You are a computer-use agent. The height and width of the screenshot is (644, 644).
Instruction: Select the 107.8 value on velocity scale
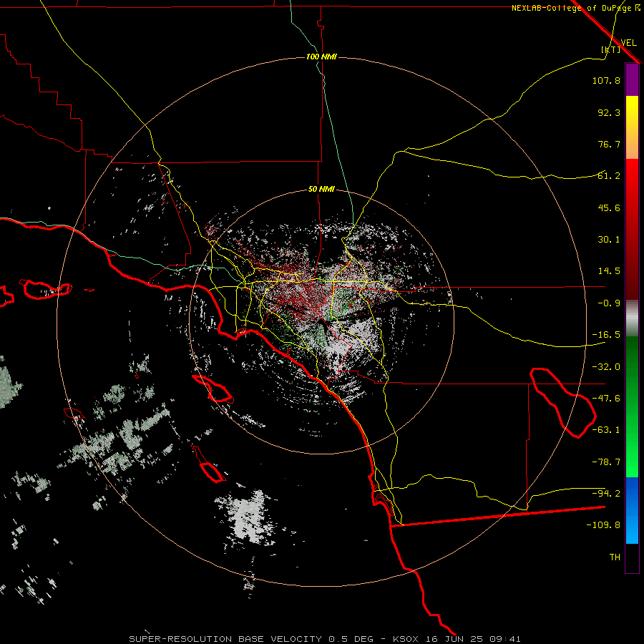click(606, 80)
